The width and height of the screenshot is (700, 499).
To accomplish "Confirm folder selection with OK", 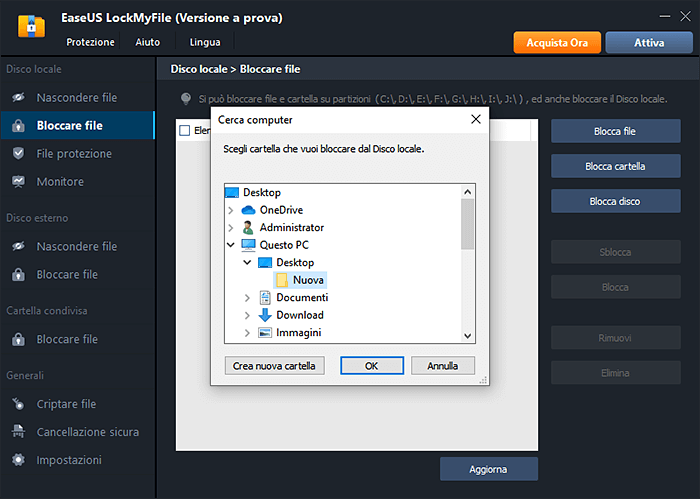I will coord(372,366).
